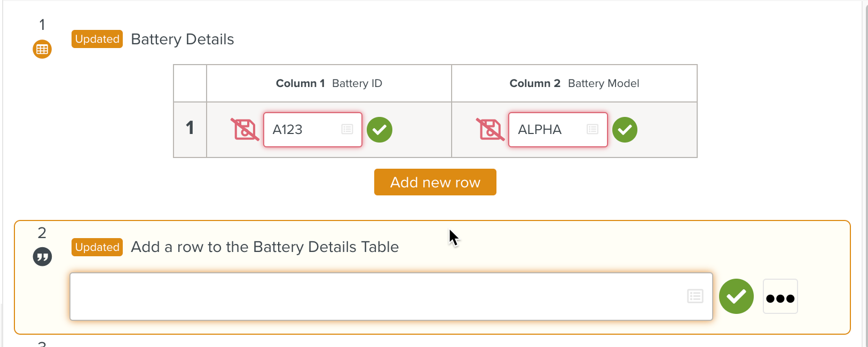Click the Updated badge next to Battery Details
868x347 pixels.
tap(97, 39)
